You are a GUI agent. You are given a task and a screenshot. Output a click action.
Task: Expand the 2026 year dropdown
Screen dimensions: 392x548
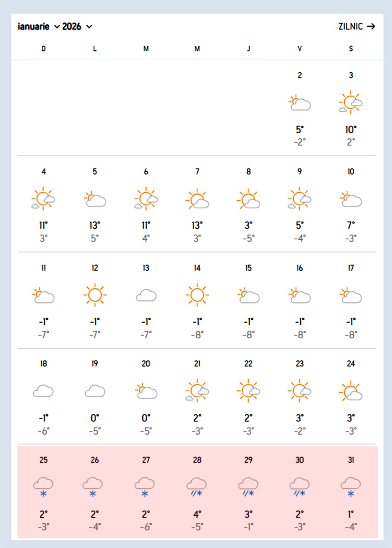[77, 27]
